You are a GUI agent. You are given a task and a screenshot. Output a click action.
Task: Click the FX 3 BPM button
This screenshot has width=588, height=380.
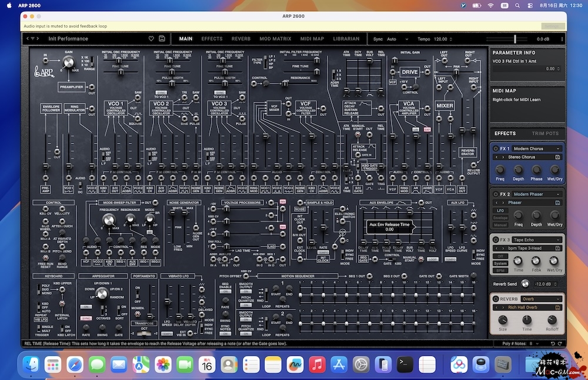point(500,271)
